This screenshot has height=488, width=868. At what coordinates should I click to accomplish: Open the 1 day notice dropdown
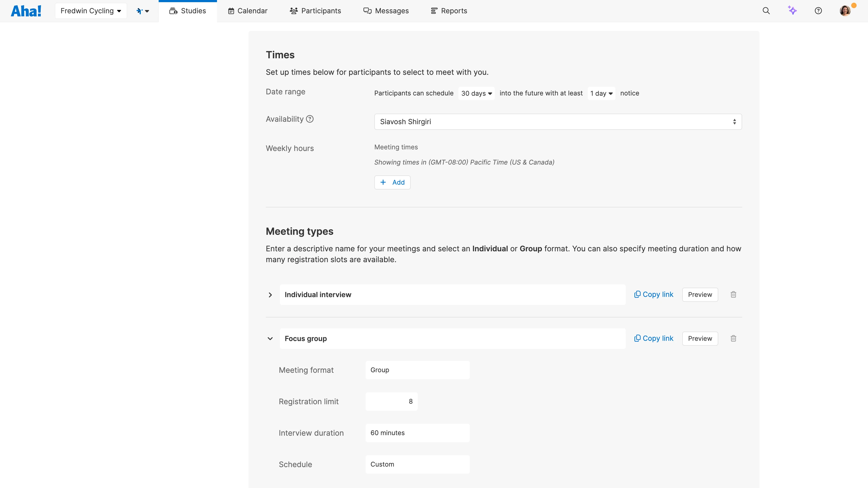click(x=601, y=93)
